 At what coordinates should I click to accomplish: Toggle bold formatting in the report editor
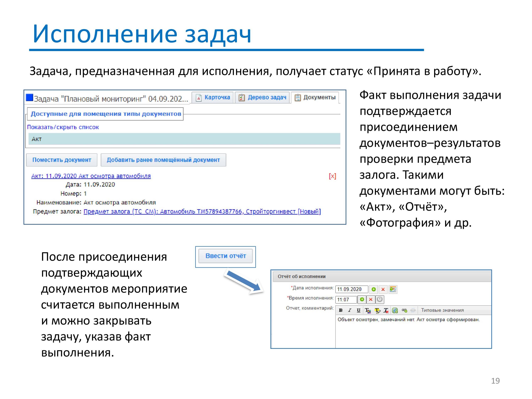341,310
